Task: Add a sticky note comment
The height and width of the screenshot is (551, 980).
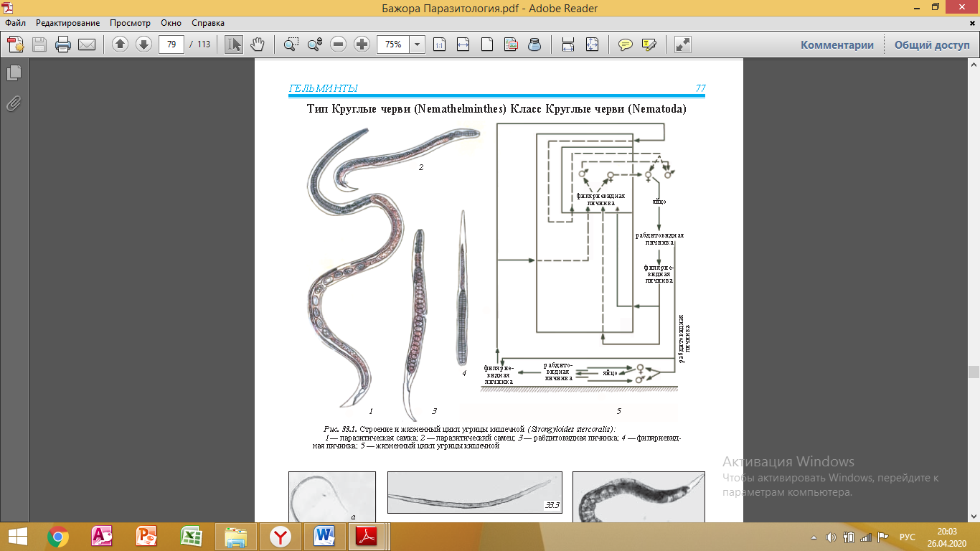Action: pyautogui.click(x=626, y=44)
